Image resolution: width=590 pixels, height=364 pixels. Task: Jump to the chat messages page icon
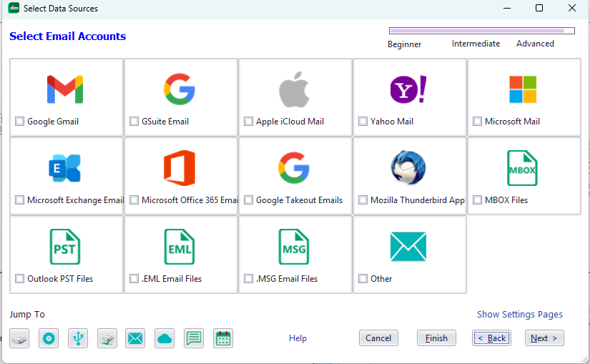(x=194, y=338)
